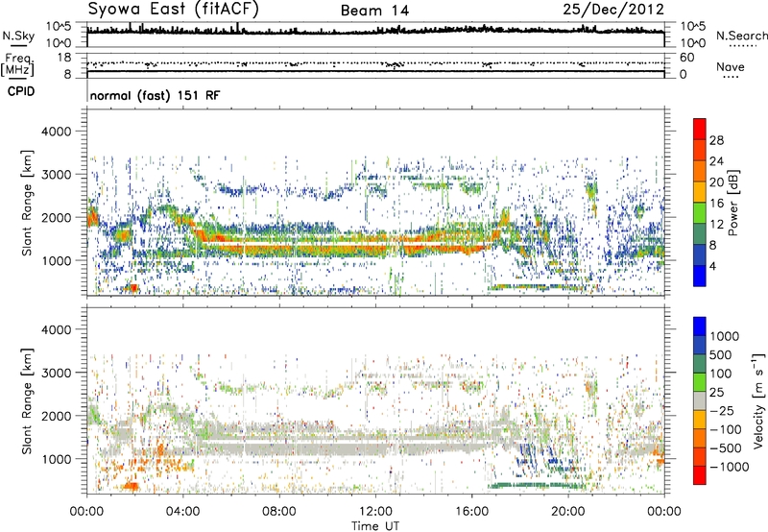Click the "3000" range tick of the velocity panel
This screenshot has width=768, height=532.
[x=57, y=373]
